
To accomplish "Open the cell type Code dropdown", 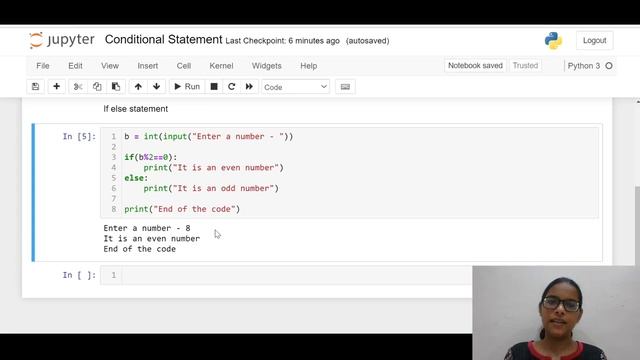I will pos(296,87).
